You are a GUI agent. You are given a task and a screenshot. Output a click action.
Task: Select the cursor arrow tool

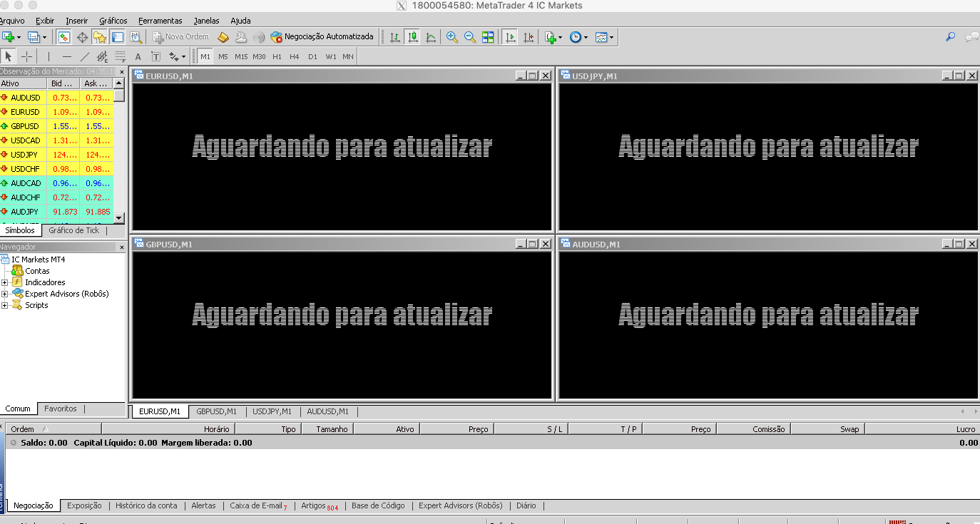(9, 56)
